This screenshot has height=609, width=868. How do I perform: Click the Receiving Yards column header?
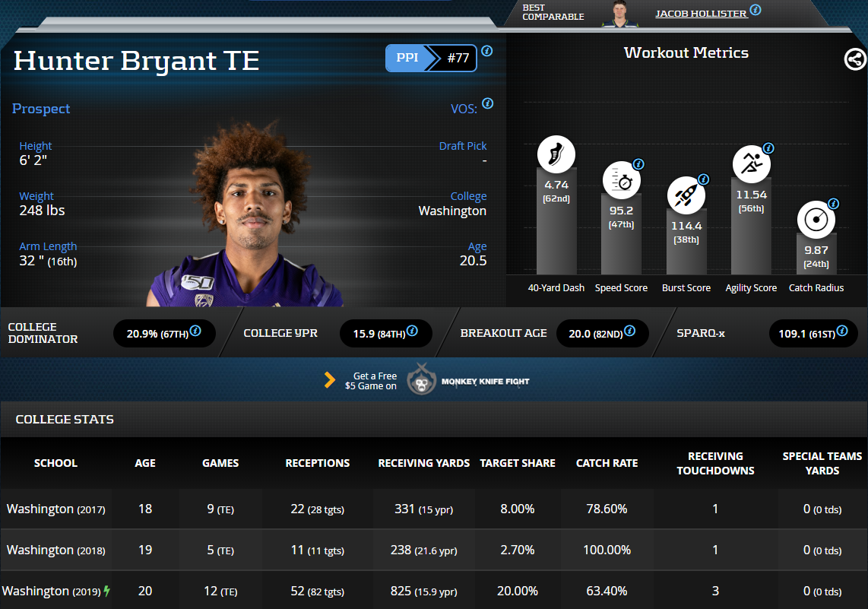(423, 463)
